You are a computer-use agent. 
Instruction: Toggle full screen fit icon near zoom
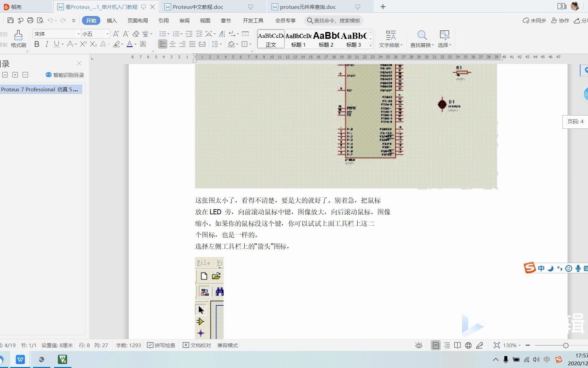coord(497,345)
